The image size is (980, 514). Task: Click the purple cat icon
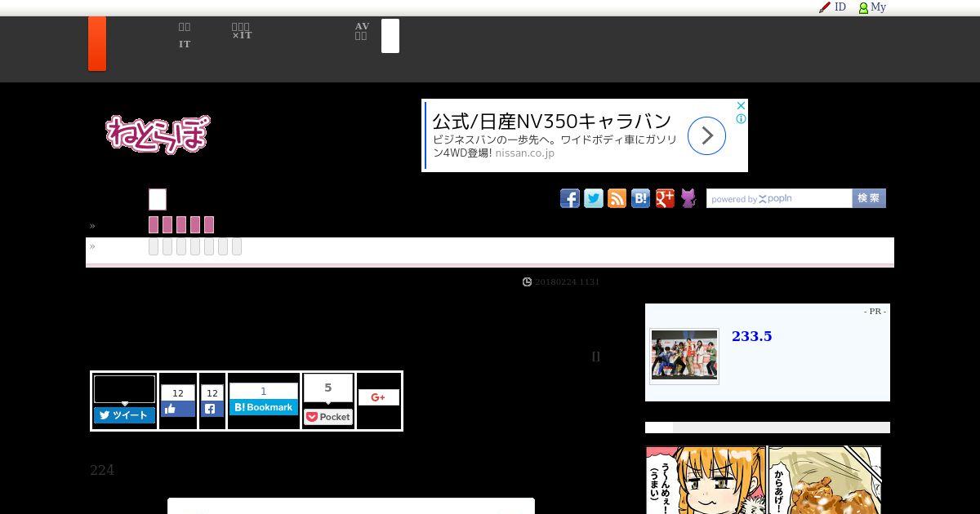[x=688, y=198]
